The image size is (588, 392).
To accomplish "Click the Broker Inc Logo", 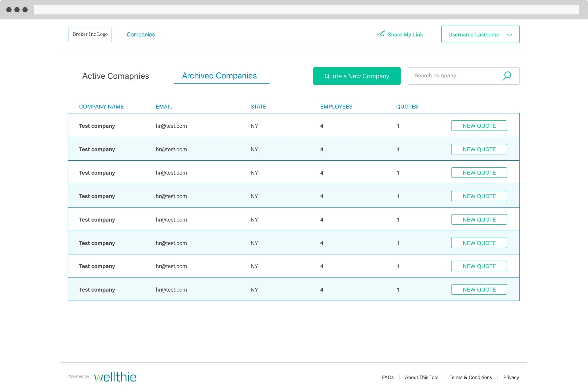I will pyautogui.click(x=90, y=34).
